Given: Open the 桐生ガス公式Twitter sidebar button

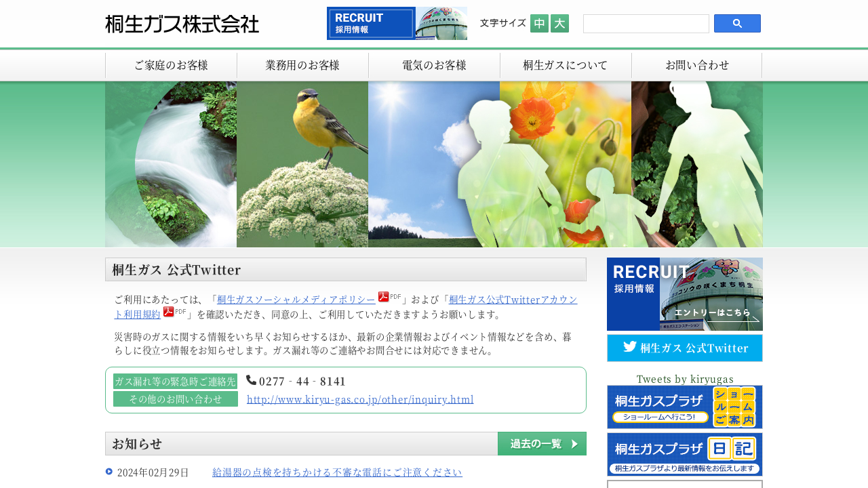Looking at the screenshot, I should pos(684,348).
